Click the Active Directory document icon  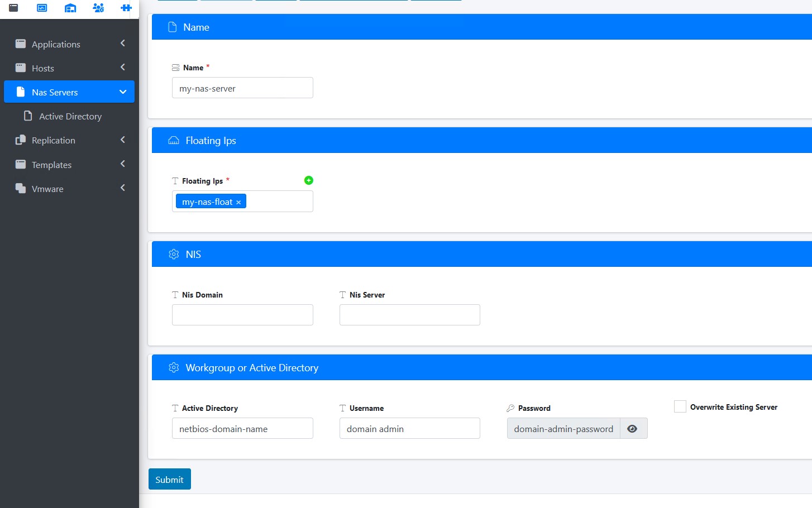tap(28, 116)
